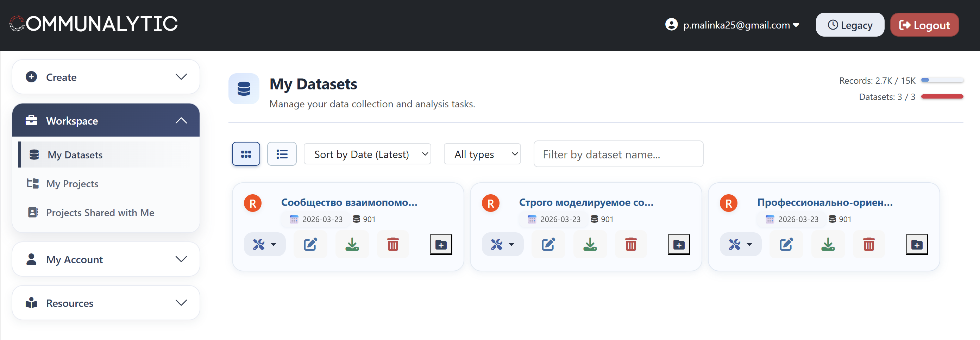The width and height of the screenshot is (980, 340).
Task: Click the trash icon on the Сообщество card
Action: point(392,244)
